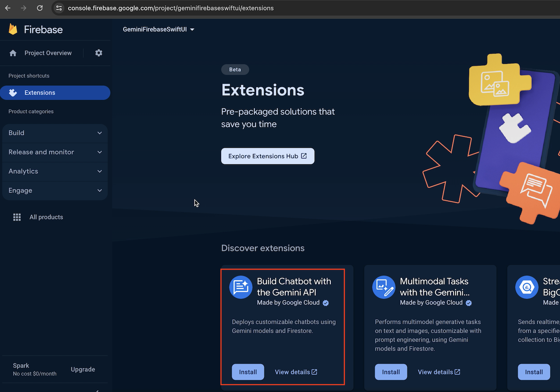Install the Build Chatbot with Gemini extension

[x=248, y=372]
